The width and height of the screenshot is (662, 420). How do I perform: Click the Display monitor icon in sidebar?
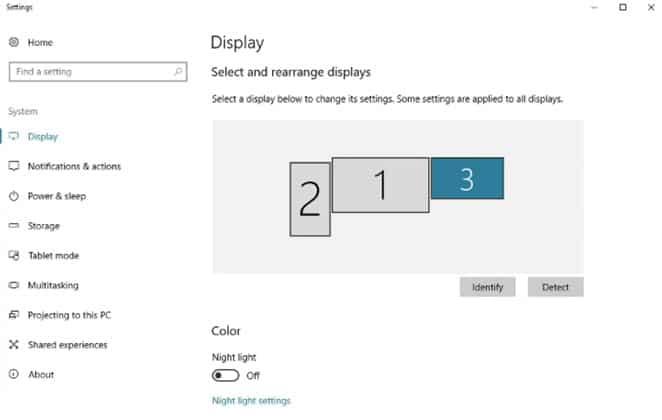pyautogui.click(x=14, y=136)
